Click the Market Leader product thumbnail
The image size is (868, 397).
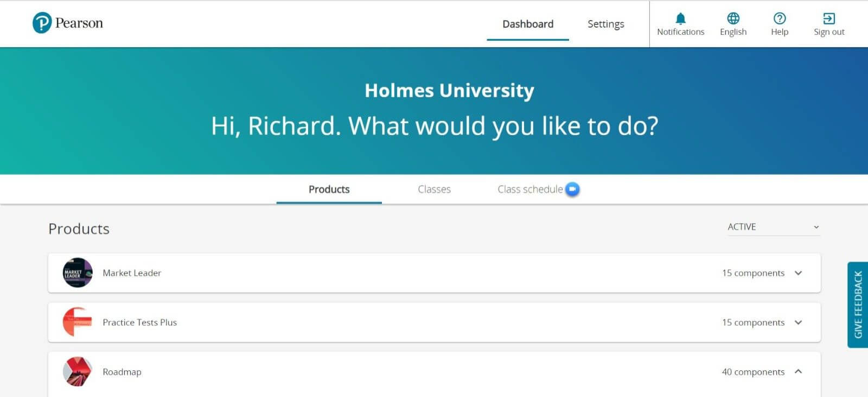[78, 273]
